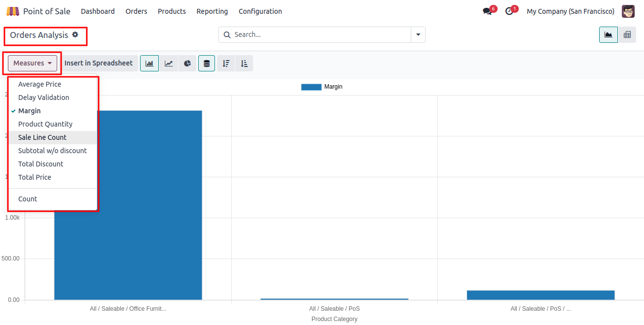Click the search magnifier icon
This screenshot has width=644, height=325.
(x=227, y=35)
